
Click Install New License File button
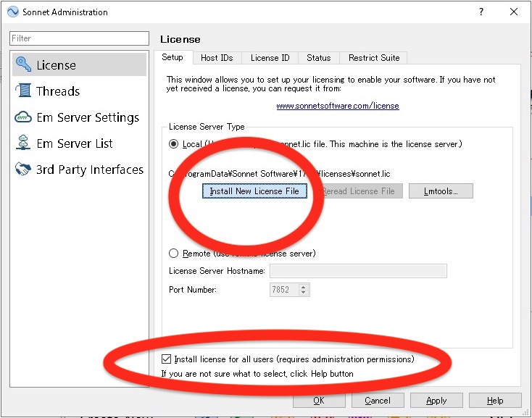tap(254, 191)
